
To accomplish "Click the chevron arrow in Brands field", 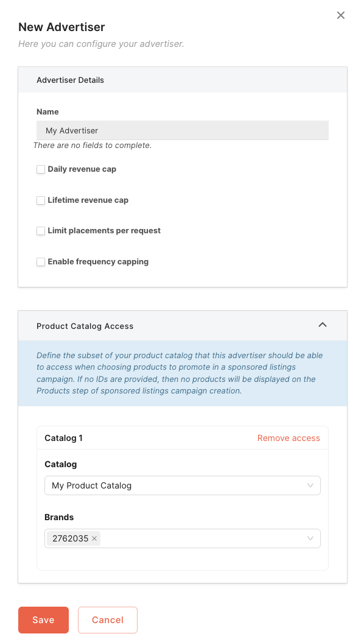I will (310, 538).
